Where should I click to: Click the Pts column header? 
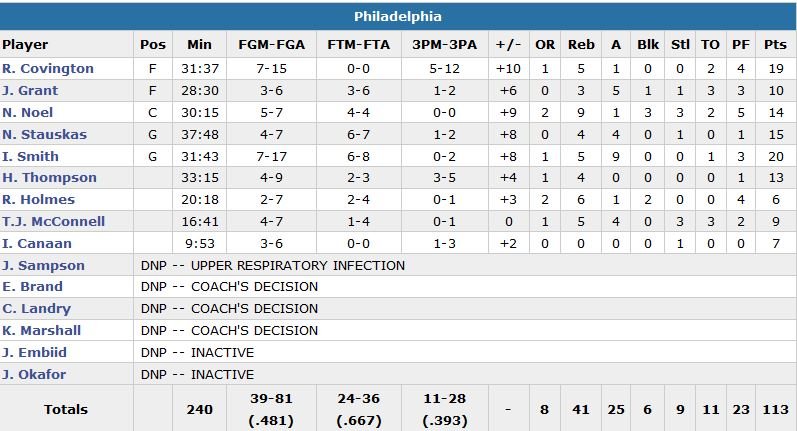tap(775, 45)
